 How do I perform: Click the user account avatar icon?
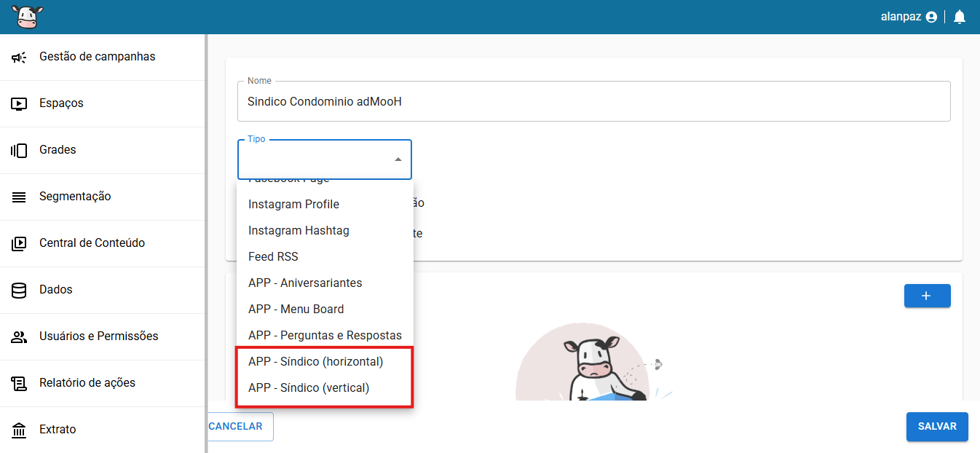pos(931,17)
